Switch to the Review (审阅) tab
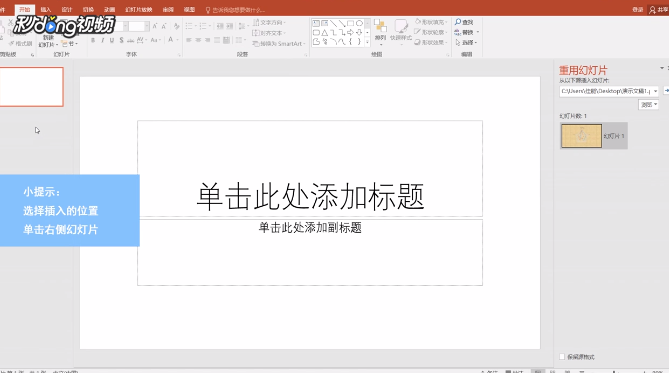Screen dimensions: 669x373 pyautogui.click(x=168, y=10)
